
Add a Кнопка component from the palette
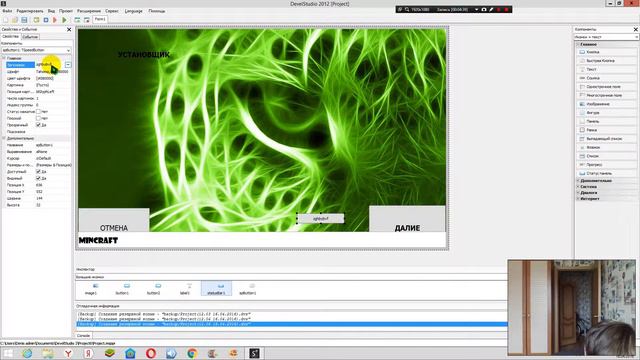(x=607, y=52)
